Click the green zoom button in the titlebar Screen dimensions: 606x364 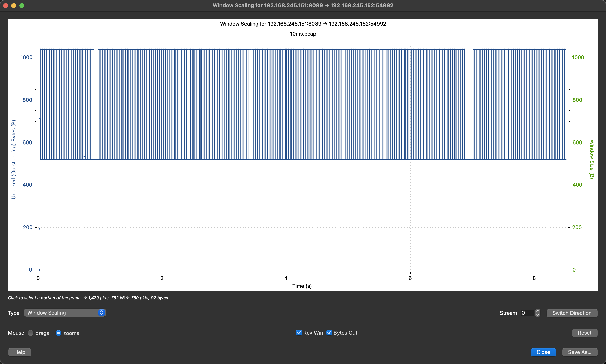pyautogui.click(x=22, y=5)
